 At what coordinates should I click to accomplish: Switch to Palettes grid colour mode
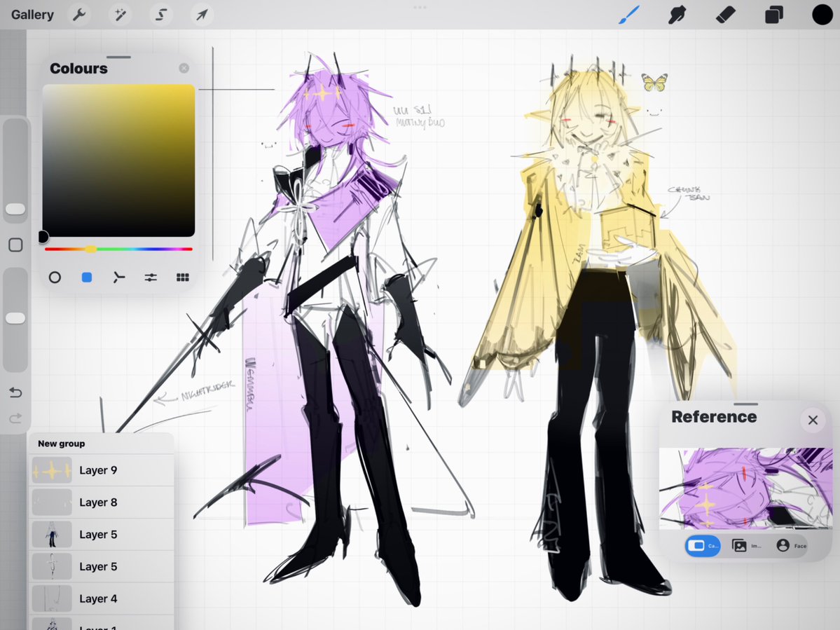tap(183, 278)
